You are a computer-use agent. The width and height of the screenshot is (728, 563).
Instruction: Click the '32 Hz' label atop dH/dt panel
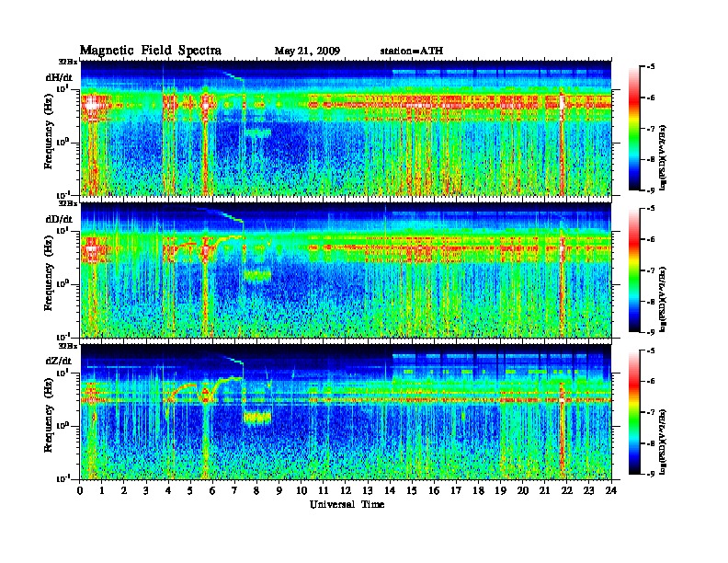click(x=68, y=62)
